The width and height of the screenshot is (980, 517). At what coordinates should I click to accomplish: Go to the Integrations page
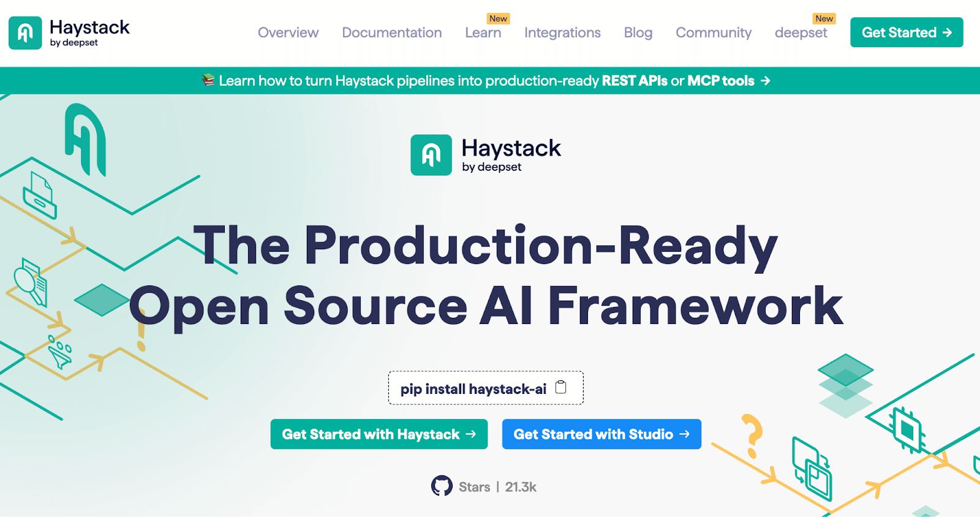coord(562,32)
